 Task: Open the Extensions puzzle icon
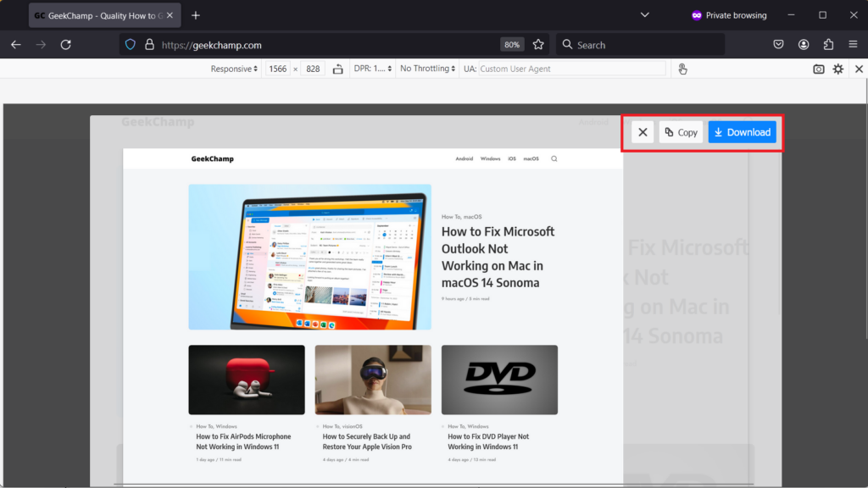(x=828, y=45)
